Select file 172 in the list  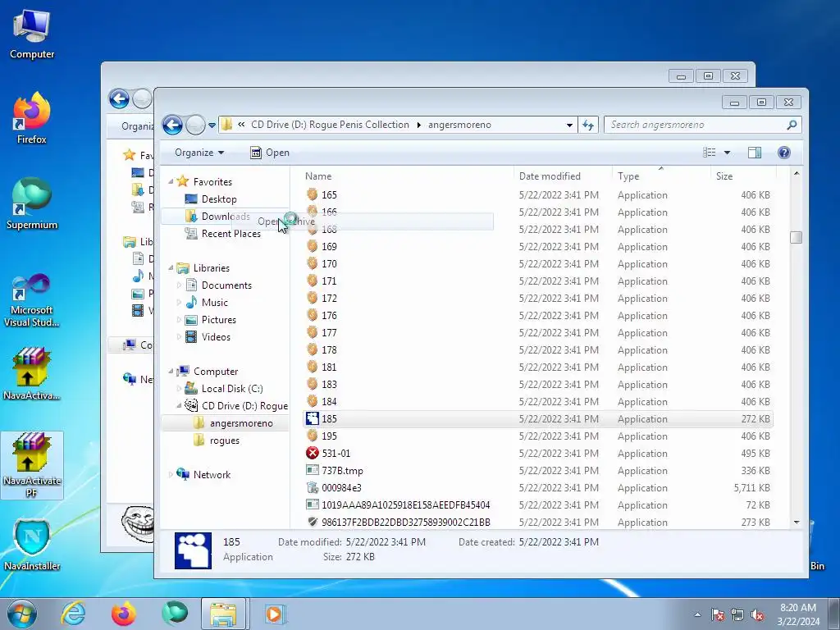538,299
